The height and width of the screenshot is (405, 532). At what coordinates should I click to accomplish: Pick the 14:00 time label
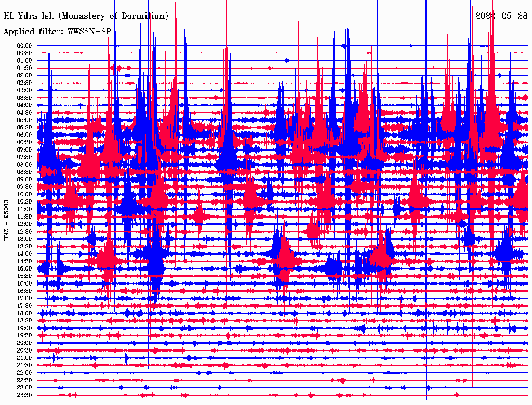click(x=24, y=254)
